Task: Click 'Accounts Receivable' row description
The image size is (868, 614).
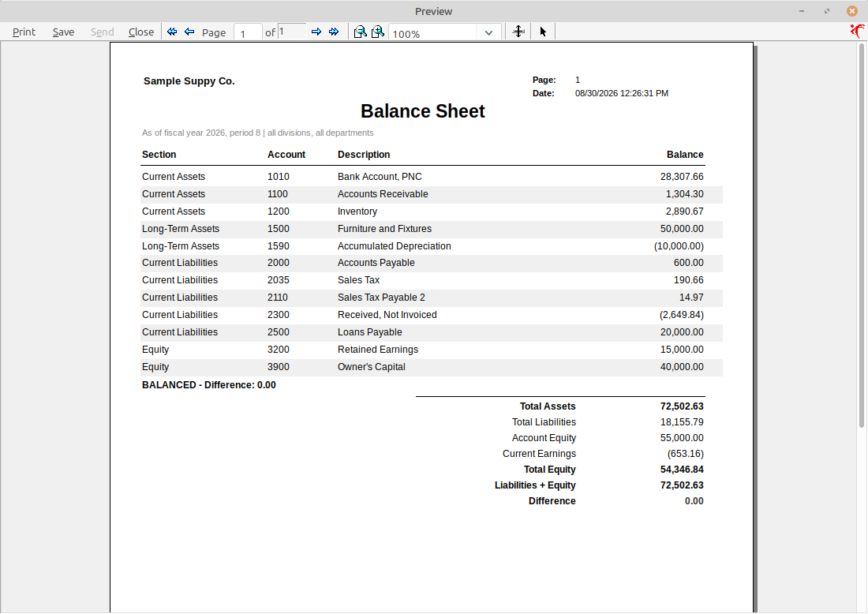Action: click(383, 194)
